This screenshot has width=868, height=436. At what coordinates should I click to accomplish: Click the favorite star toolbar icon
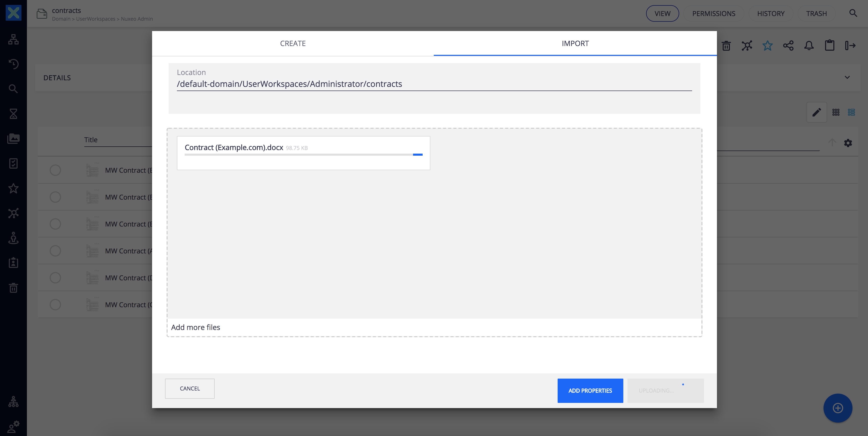tap(767, 46)
